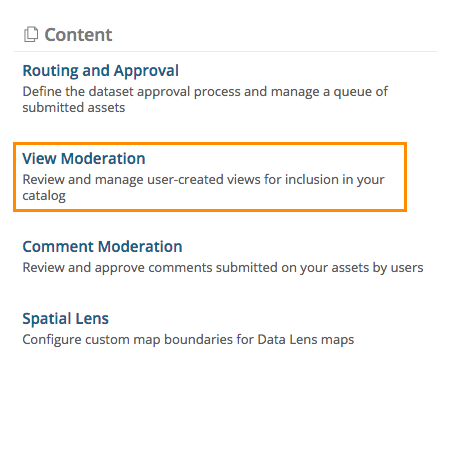Click the comments approval description text
456x460 pixels.
coord(223,268)
